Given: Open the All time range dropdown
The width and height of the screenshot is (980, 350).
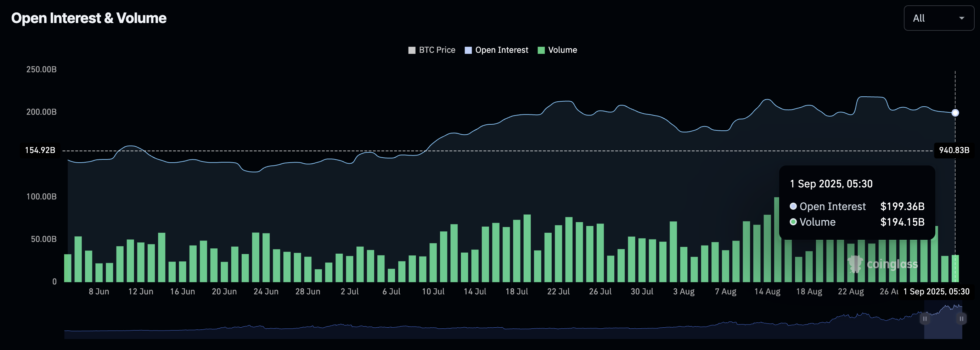Looking at the screenshot, I should pyautogui.click(x=938, y=18).
